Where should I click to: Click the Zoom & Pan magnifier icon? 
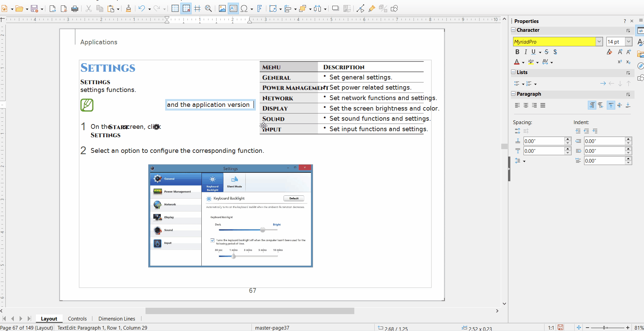point(208,9)
